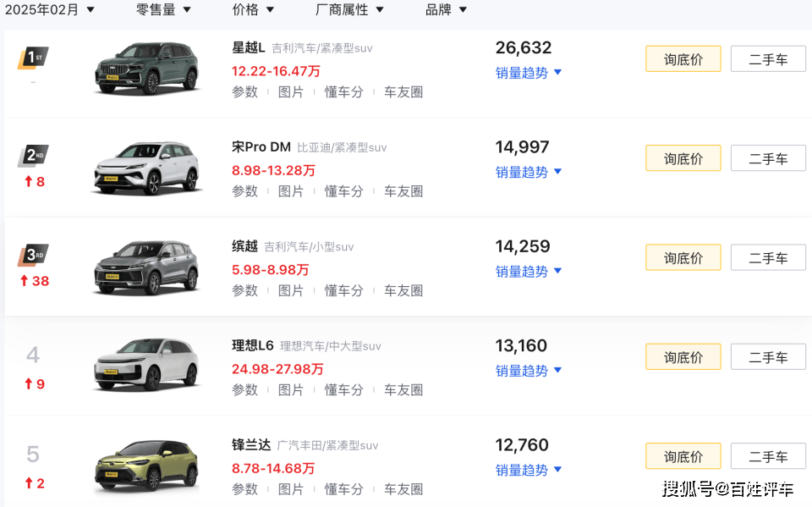This screenshot has width=812, height=507.
Task: Open the green 星越L car thumbnail
Action: coord(146,68)
